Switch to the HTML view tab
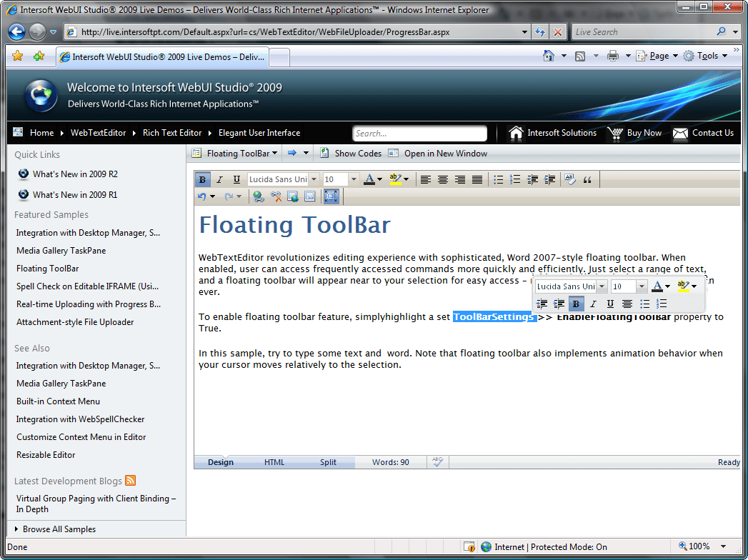Screen dimensions: 748x560 [274, 462]
